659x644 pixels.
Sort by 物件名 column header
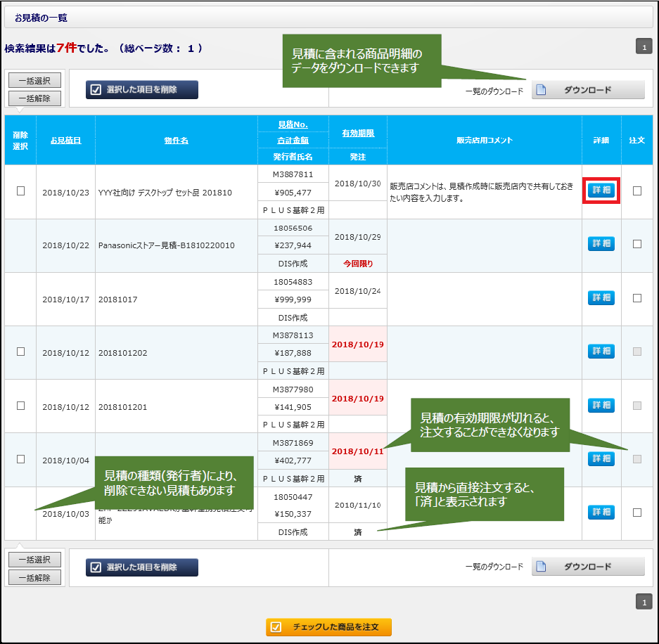pos(176,140)
